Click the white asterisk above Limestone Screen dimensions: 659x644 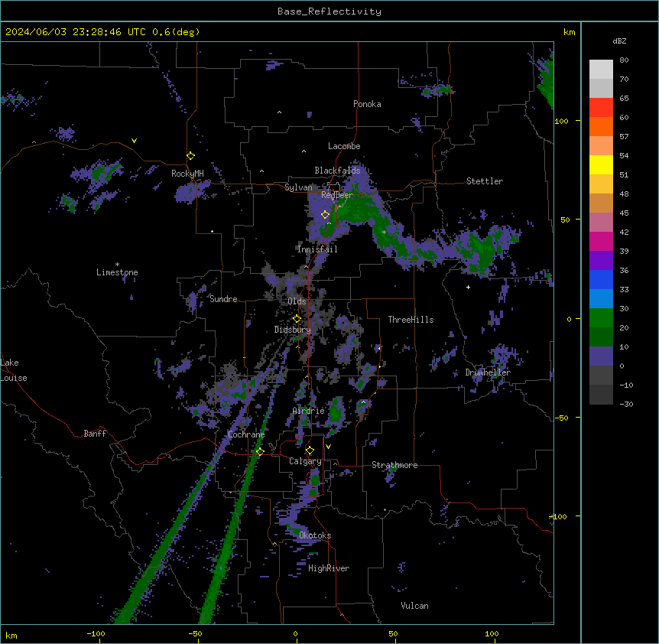(x=117, y=265)
